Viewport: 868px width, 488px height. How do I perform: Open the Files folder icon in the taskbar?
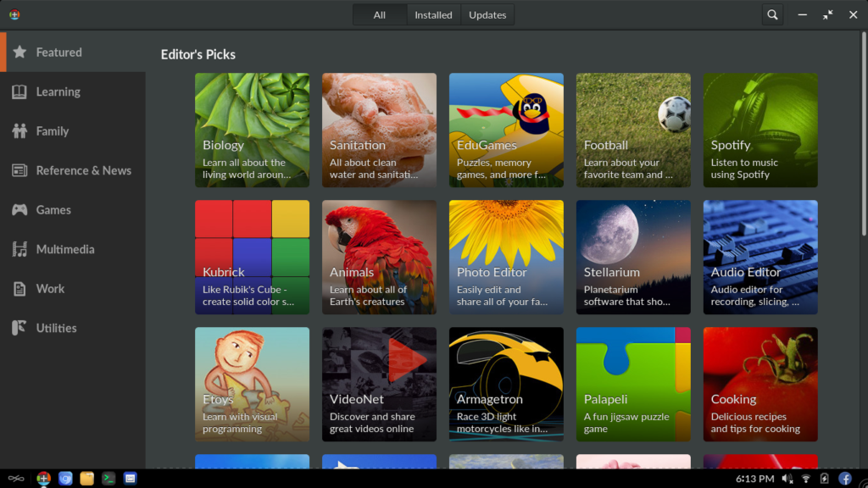pos(87,479)
